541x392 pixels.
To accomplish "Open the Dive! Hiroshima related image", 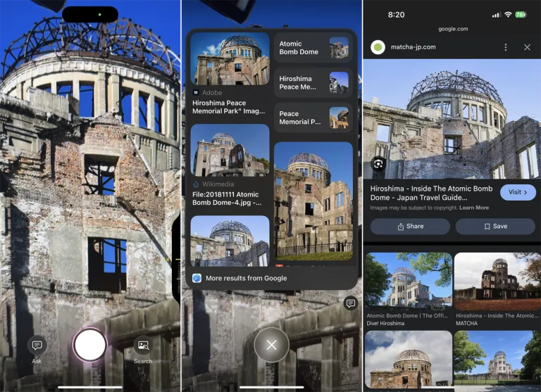I will [409, 290].
